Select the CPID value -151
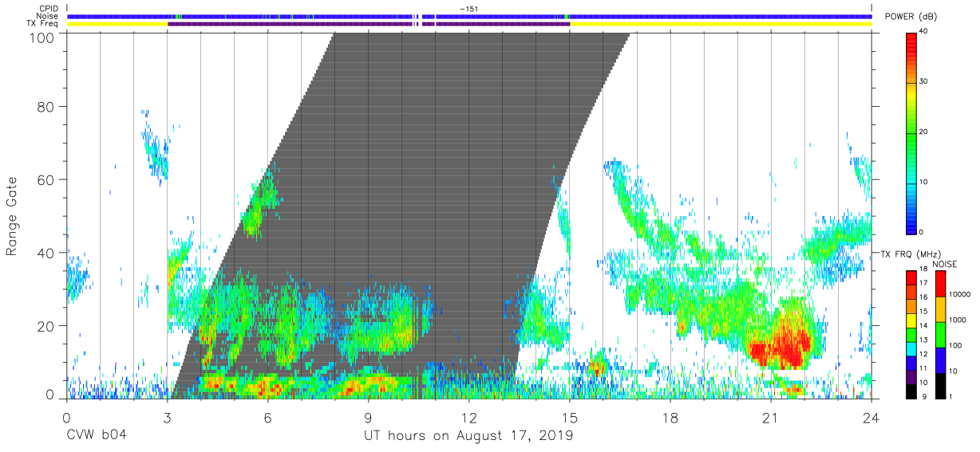980x452 pixels. [468, 9]
